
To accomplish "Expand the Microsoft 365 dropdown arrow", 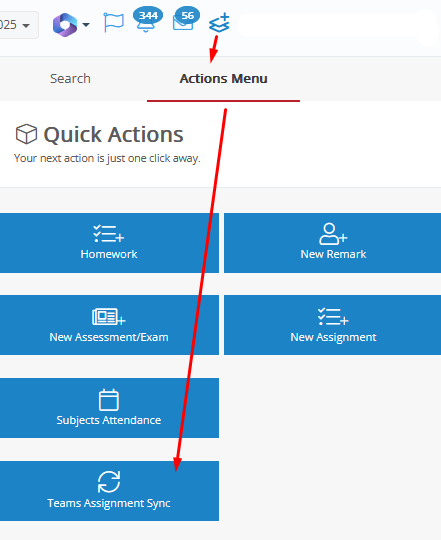I will 86,25.
